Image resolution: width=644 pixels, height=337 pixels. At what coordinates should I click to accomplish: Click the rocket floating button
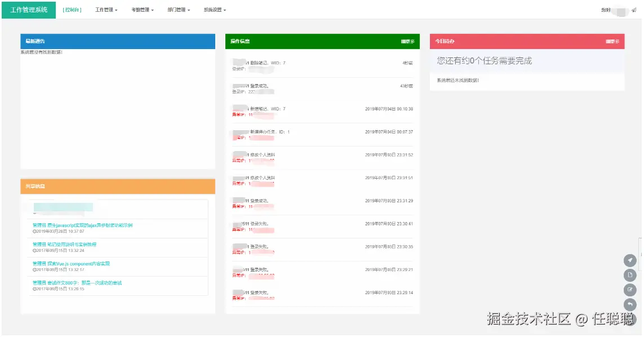click(x=629, y=260)
